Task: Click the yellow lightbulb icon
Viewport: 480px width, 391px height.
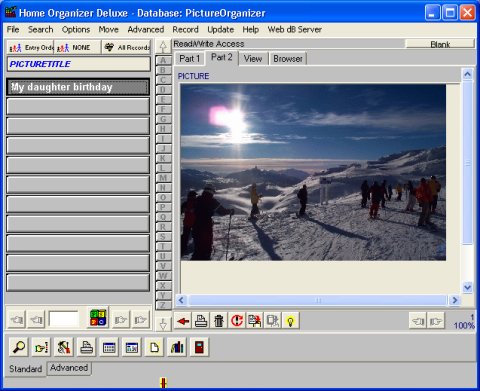Action: click(291, 321)
